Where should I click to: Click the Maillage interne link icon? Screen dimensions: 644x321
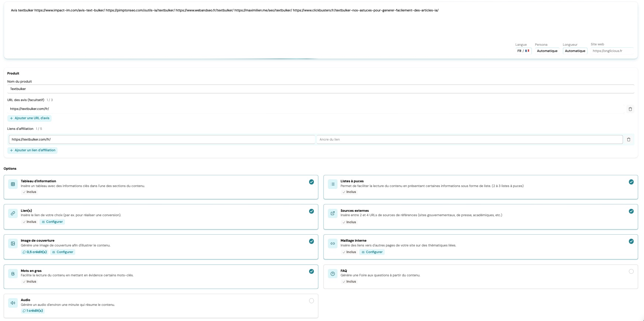pyautogui.click(x=333, y=244)
